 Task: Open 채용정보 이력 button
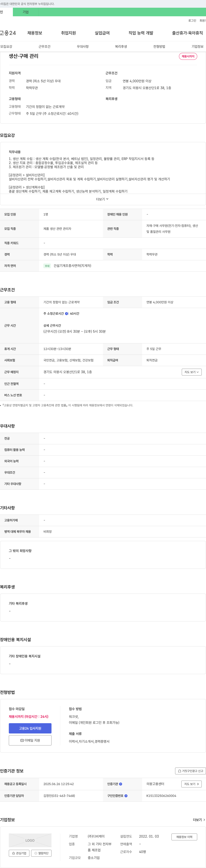pyautogui.click(x=184, y=837)
